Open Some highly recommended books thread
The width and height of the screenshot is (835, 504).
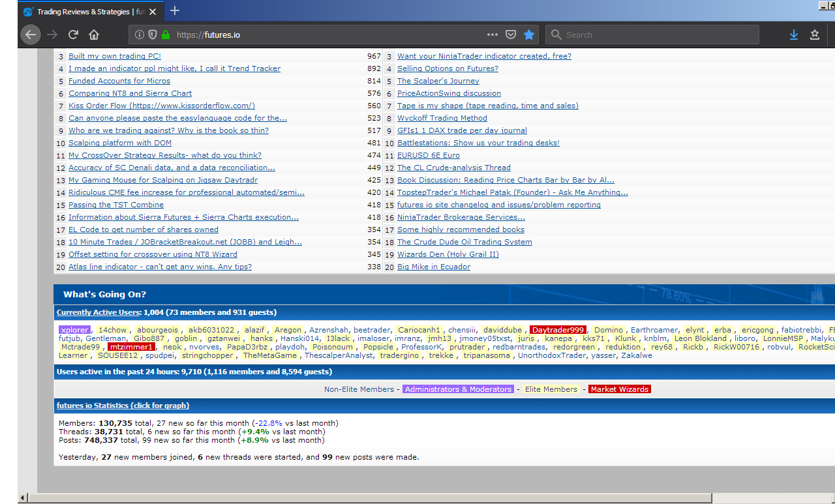pos(461,230)
